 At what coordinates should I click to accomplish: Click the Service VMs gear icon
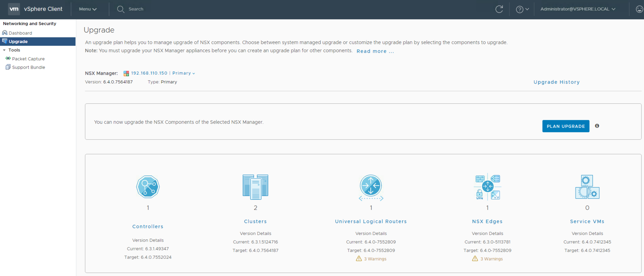(587, 187)
